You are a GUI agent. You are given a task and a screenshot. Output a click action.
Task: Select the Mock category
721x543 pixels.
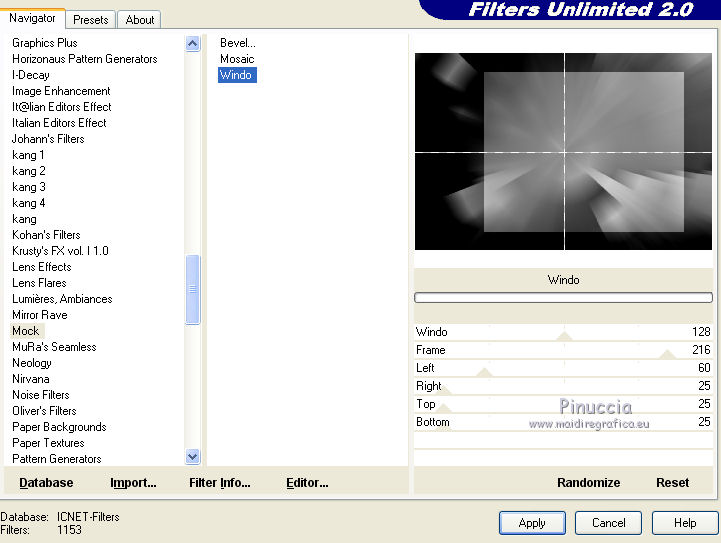point(26,331)
